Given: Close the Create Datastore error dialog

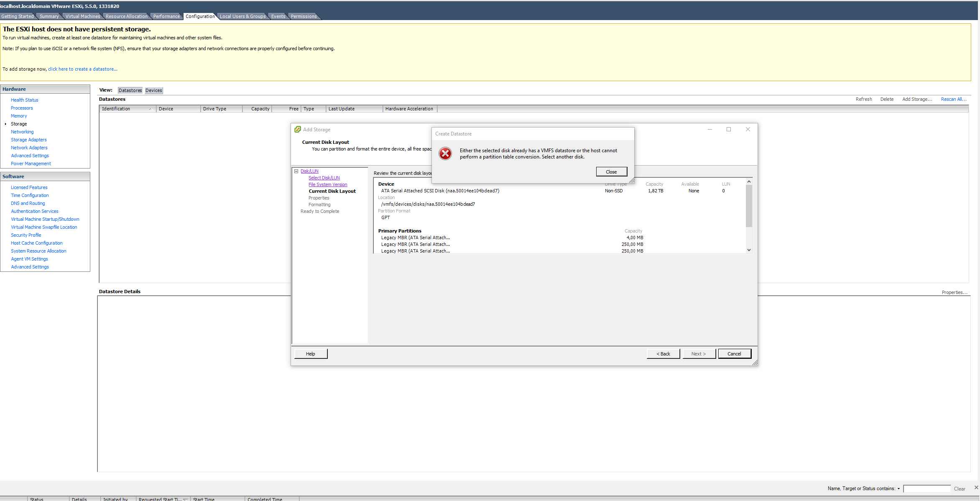Looking at the screenshot, I should coord(611,172).
